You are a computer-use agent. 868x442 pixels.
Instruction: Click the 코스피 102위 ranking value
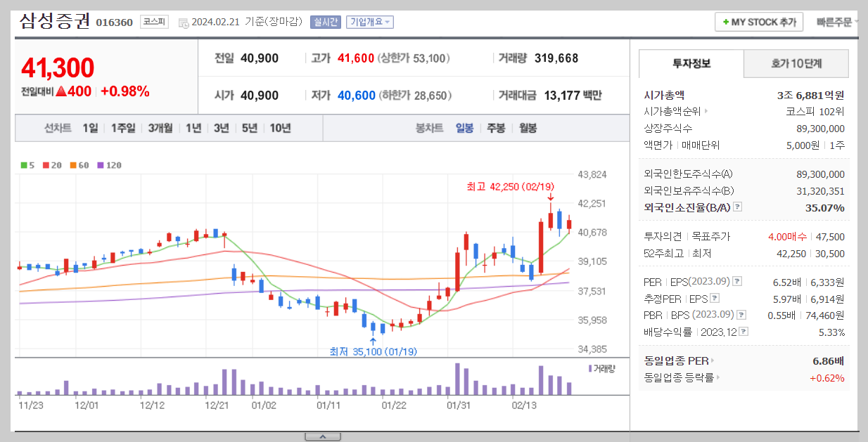coord(815,111)
